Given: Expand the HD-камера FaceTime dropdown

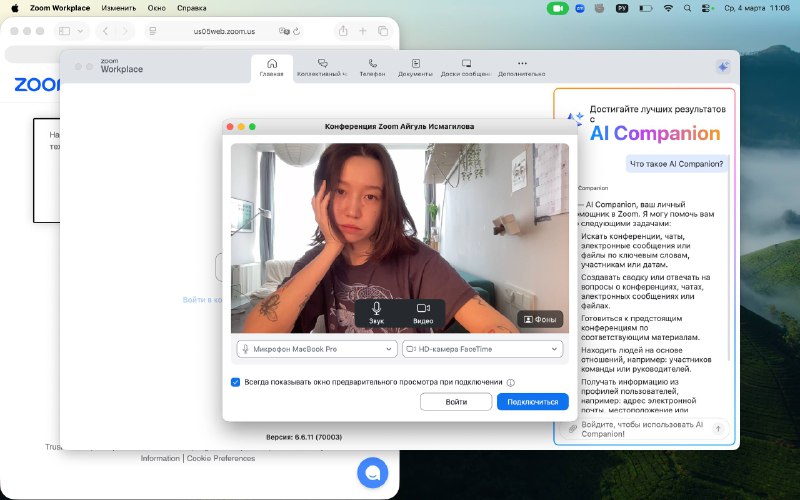Looking at the screenshot, I should coord(482,349).
